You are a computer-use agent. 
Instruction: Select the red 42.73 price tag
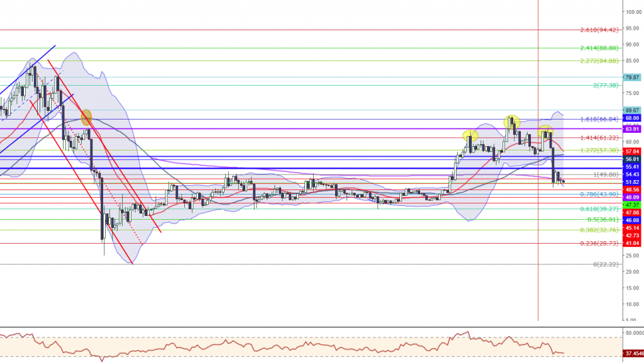[x=632, y=235]
